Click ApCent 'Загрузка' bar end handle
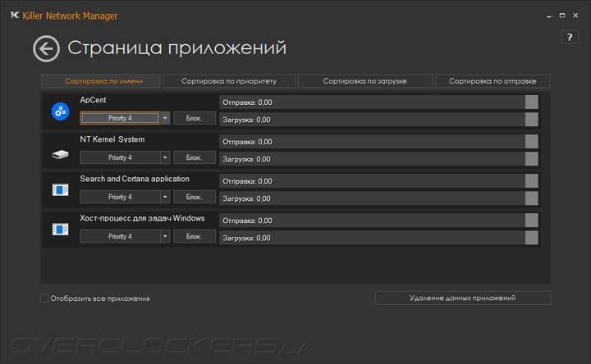The width and height of the screenshot is (591, 364). [x=531, y=120]
